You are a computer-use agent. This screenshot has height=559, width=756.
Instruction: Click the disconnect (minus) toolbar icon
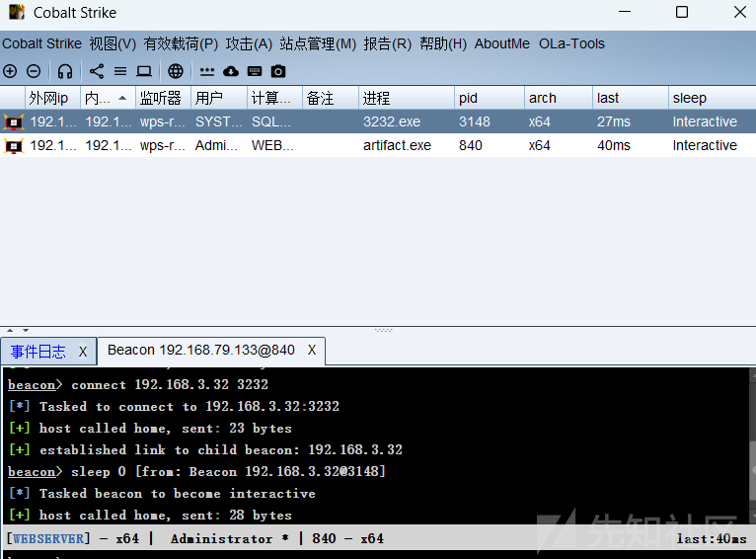point(34,71)
